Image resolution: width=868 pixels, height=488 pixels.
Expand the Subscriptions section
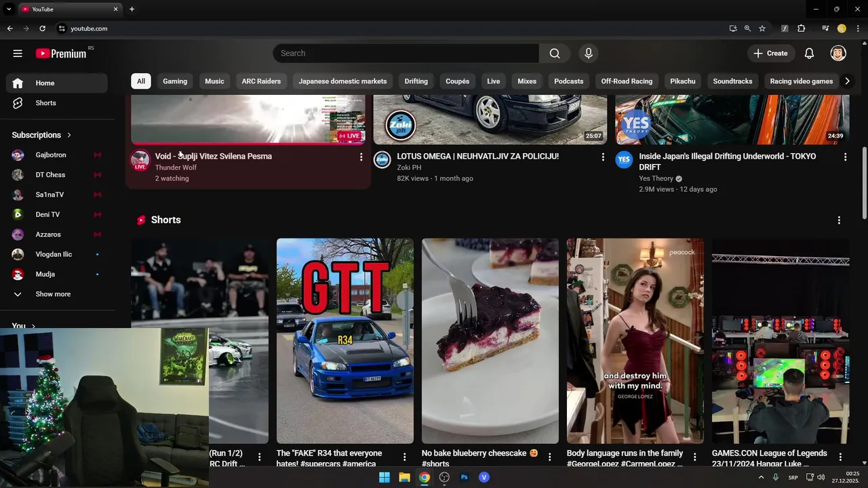click(x=41, y=135)
